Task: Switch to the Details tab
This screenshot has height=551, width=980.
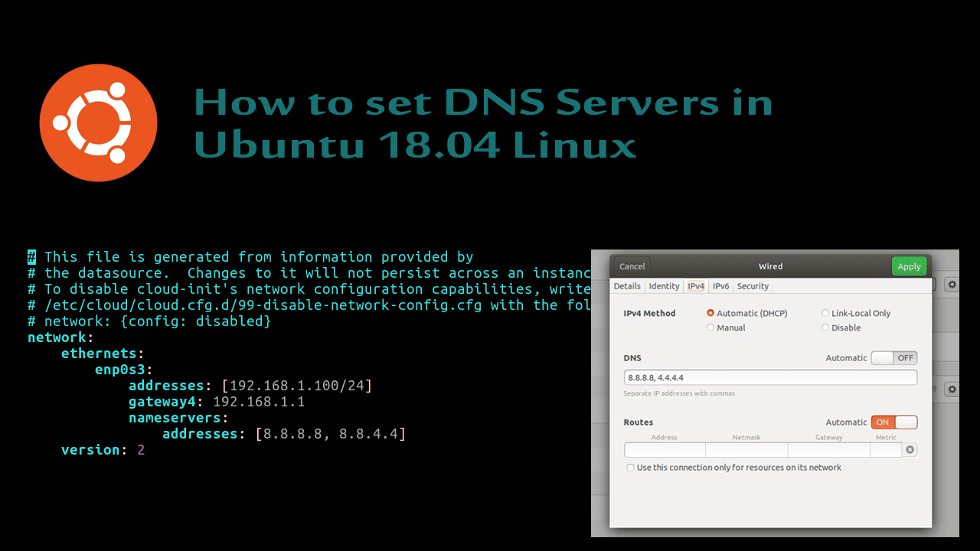Action: (627, 286)
